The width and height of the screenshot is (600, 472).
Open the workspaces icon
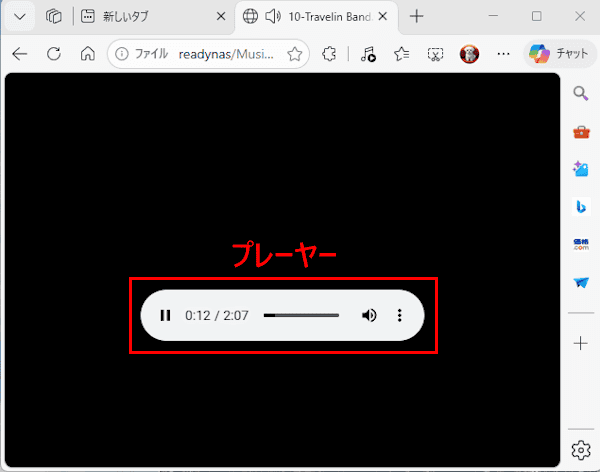pyautogui.click(x=54, y=16)
